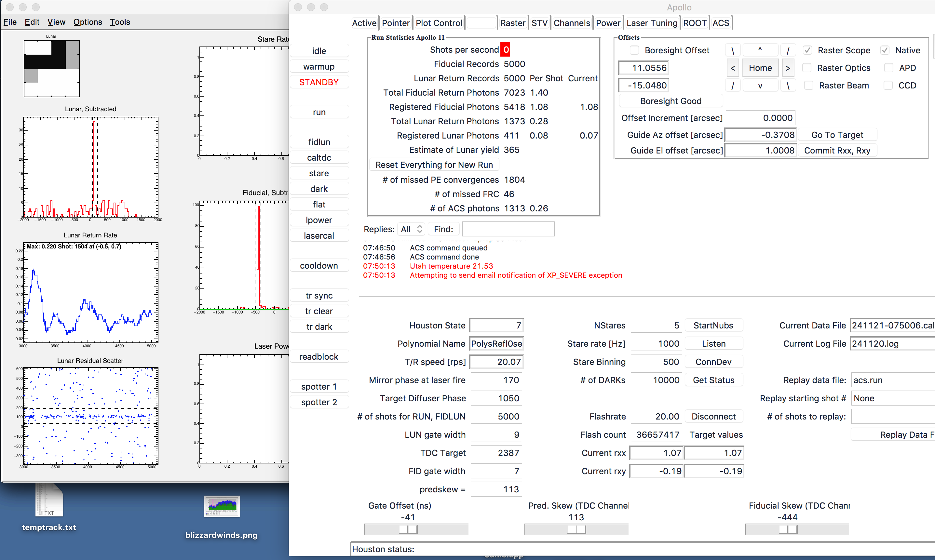The height and width of the screenshot is (560, 935).
Task: Open blizzardwinds.png desktop icon
Action: 222,506
